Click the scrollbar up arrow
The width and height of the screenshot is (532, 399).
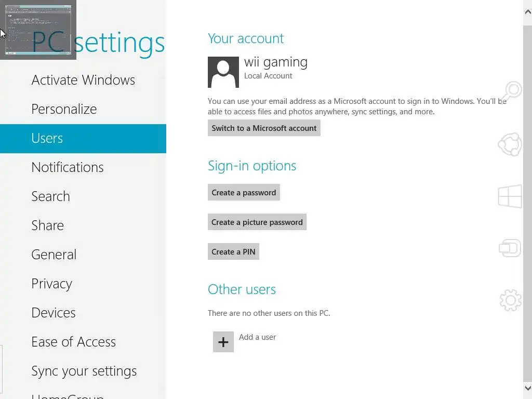(528, 12)
